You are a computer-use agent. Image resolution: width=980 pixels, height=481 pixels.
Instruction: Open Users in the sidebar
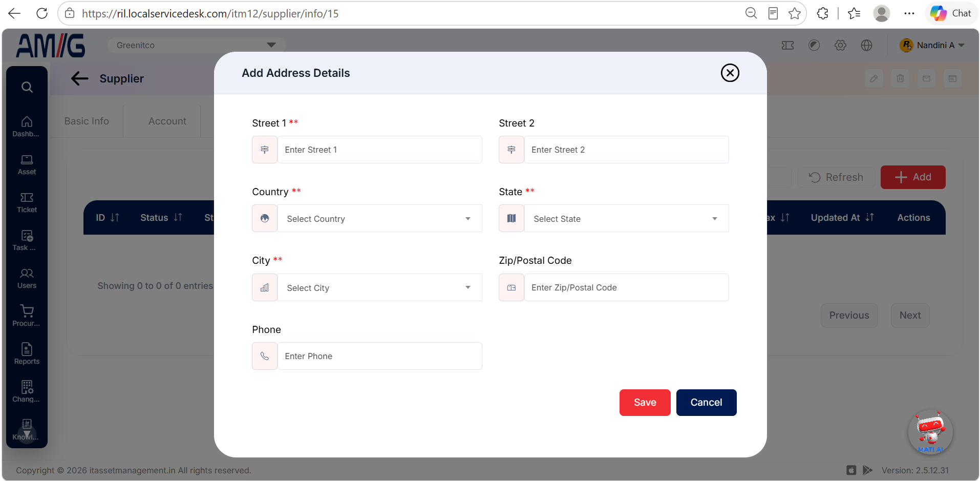(27, 278)
